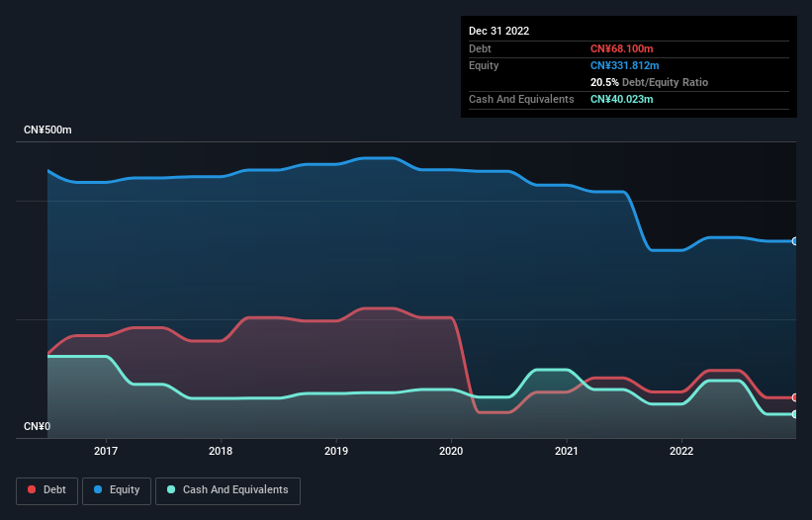Click the 2019 x-axis label
The height and width of the screenshot is (520, 812).
click(336, 451)
